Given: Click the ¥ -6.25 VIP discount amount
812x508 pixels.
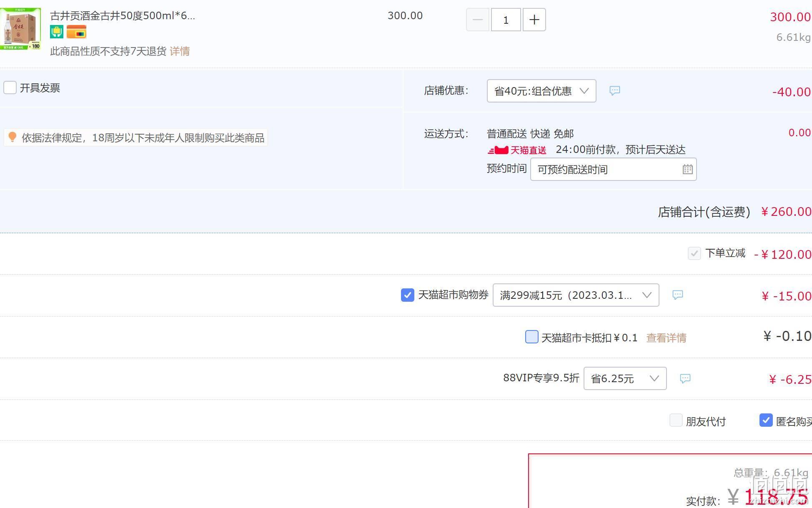Looking at the screenshot, I should [x=790, y=380].
